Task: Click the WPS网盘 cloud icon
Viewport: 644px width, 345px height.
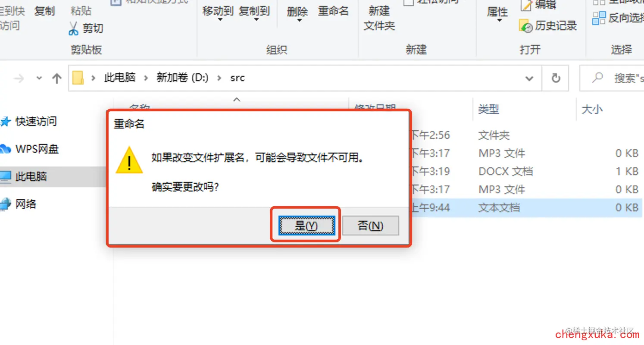Action: 5,149
